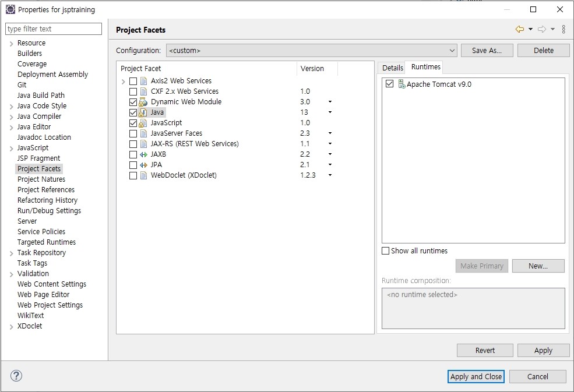Enable the JAXB facet checkbox
This screenshot has height=392, width=574.
click(133, 154)
